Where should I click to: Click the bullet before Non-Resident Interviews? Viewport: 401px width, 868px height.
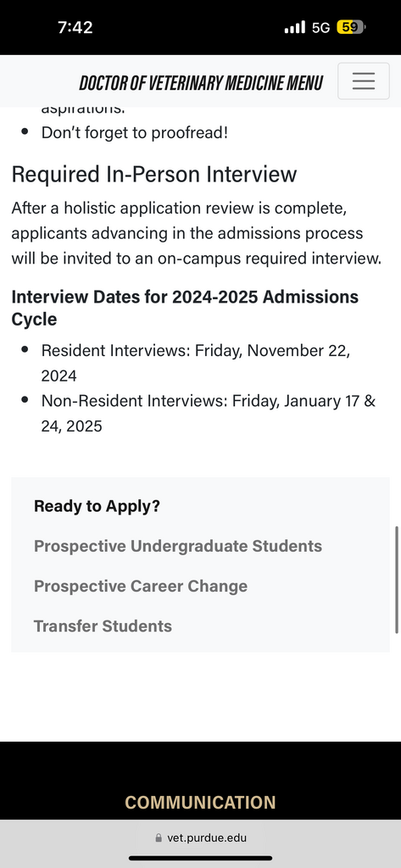(x=25, y=400)
